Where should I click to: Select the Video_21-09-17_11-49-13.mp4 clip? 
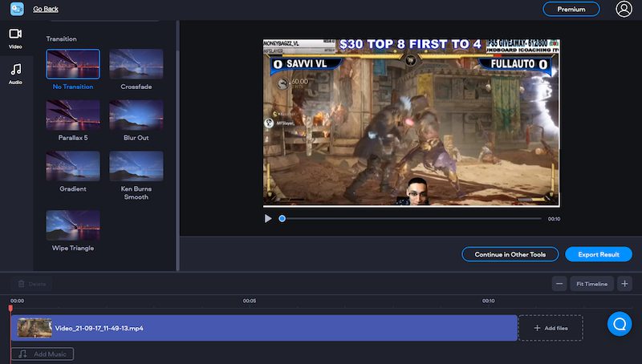coord(265,328)
